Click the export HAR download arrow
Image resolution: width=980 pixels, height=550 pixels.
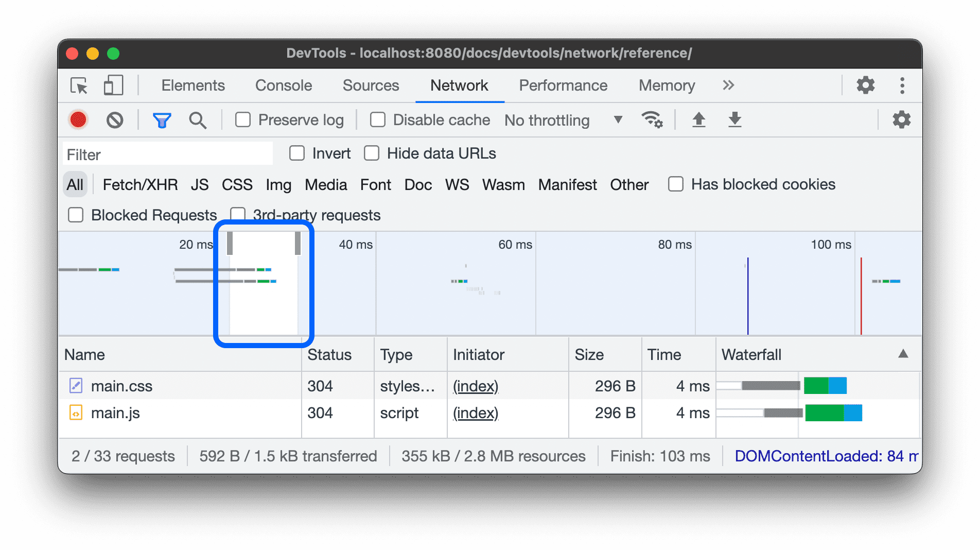pyautogui.click(x=734, y=120)
